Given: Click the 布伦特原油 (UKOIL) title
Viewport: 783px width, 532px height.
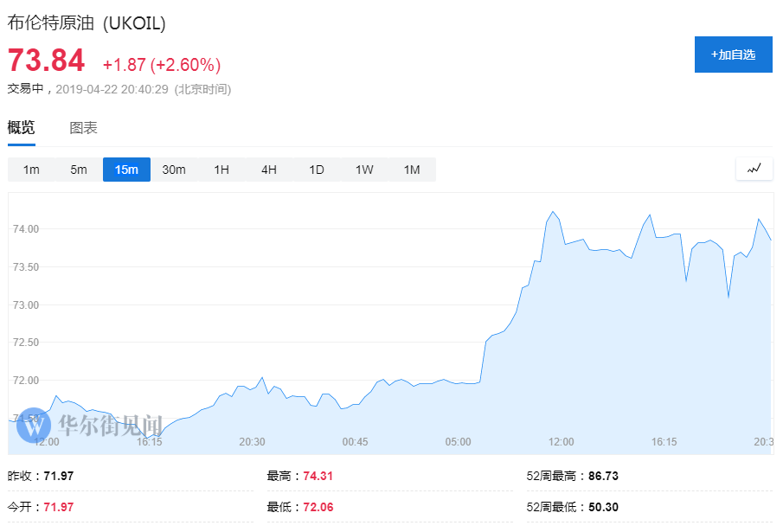Looking at the screenshot, I should point(87,23).
